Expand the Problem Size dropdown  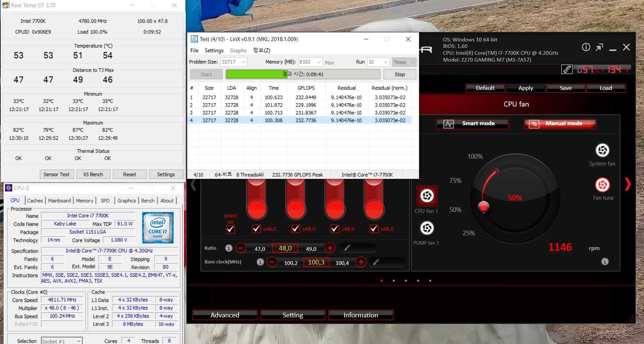click(243, 62)
